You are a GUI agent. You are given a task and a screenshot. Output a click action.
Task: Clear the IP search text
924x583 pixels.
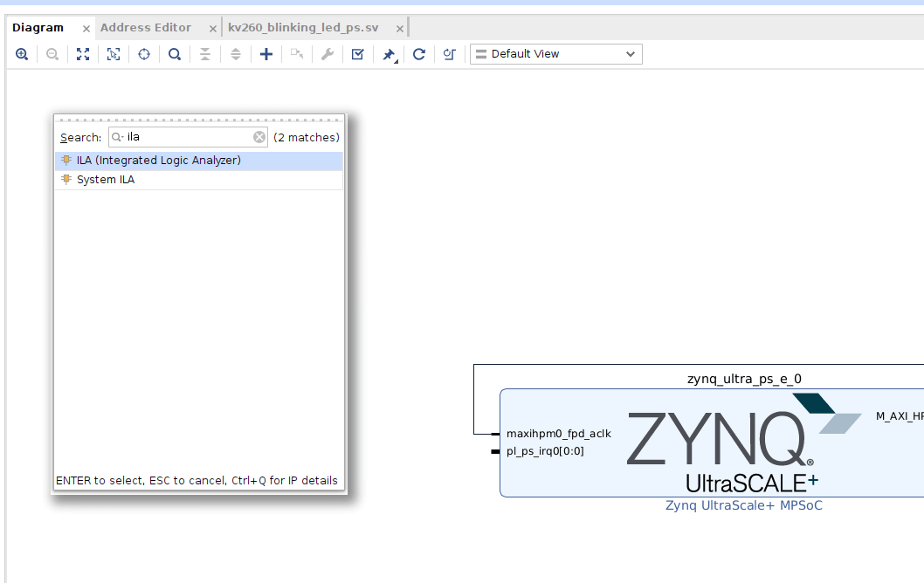point(259,137)
